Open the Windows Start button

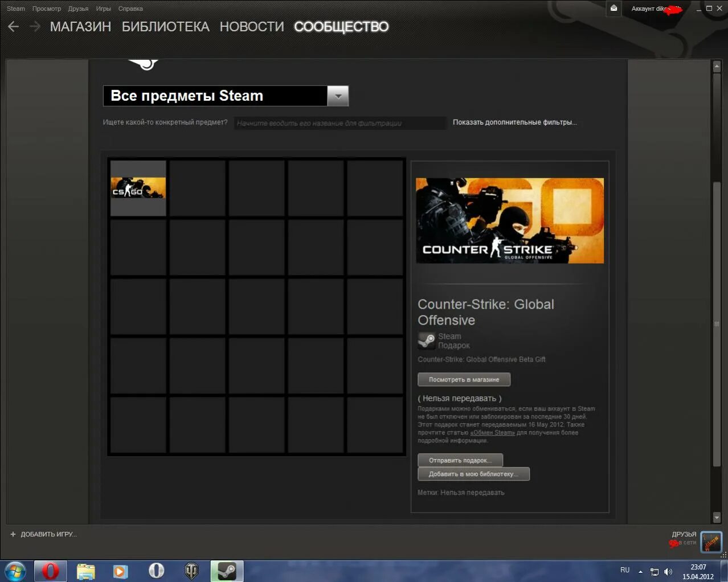tap(15, 571)
